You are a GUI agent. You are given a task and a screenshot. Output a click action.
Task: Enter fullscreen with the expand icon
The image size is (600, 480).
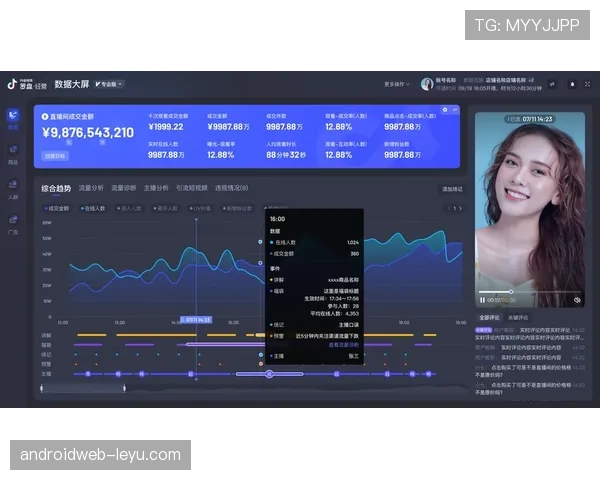pyautogui.click(x=587, y=84)
